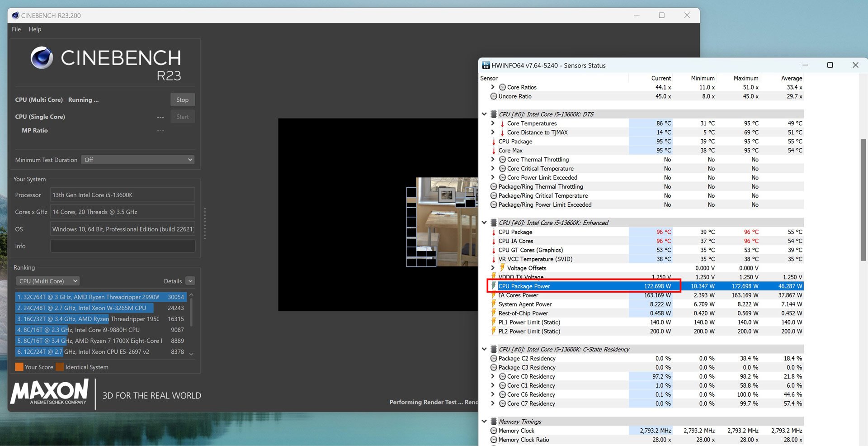Viewport: 868px width, 446px height.
Task: Open the Help menu in Cinebench
Action: pos(35,29)
